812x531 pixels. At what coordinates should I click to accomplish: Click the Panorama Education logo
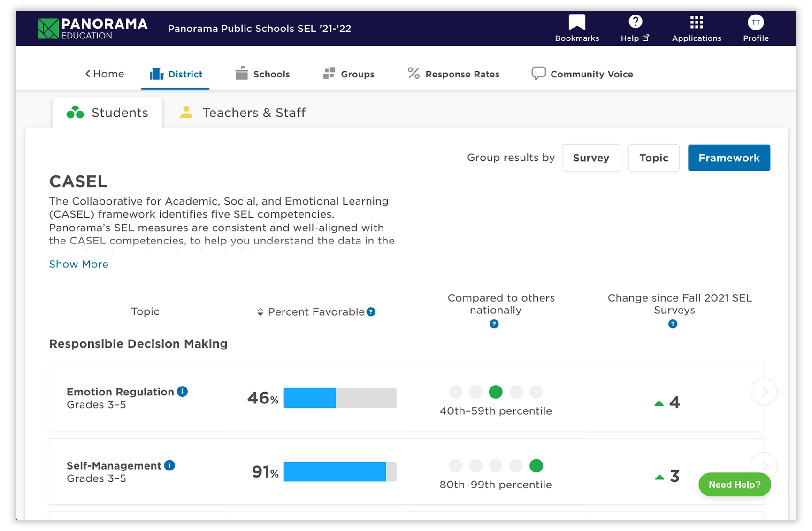(93, 28)
